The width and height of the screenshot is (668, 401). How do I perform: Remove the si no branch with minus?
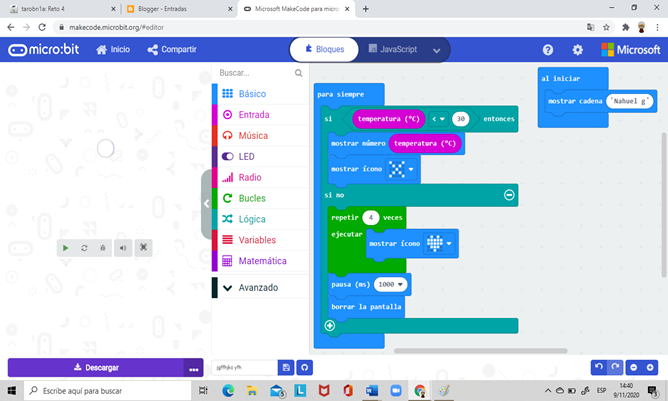coord(509,195)
